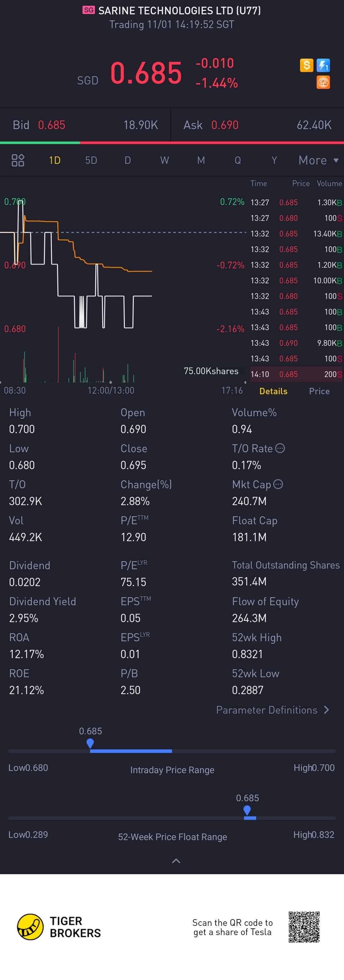Image resolution: width=344 pixels, height=980 pixels.
Task: Tap the Flow of Equity value 264.3M
Action: pyautogui.click(x=249, y=618)
